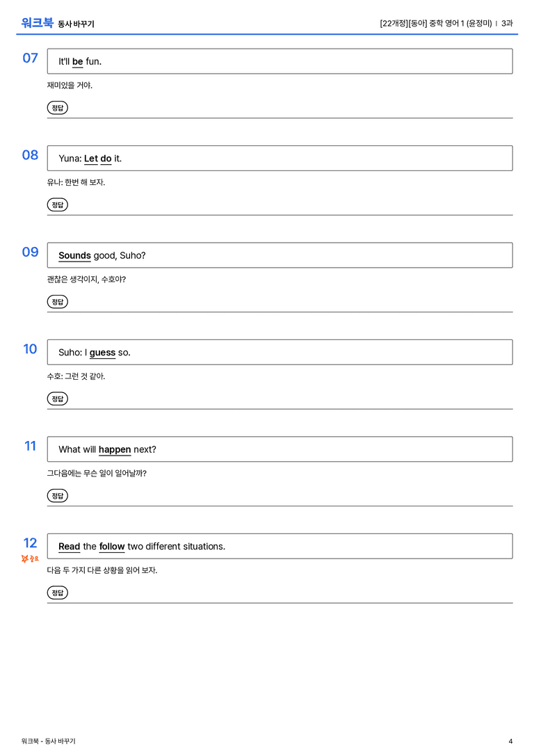Click the 정답 badge under question 07
534x756 pixels.
pos(57,108)
